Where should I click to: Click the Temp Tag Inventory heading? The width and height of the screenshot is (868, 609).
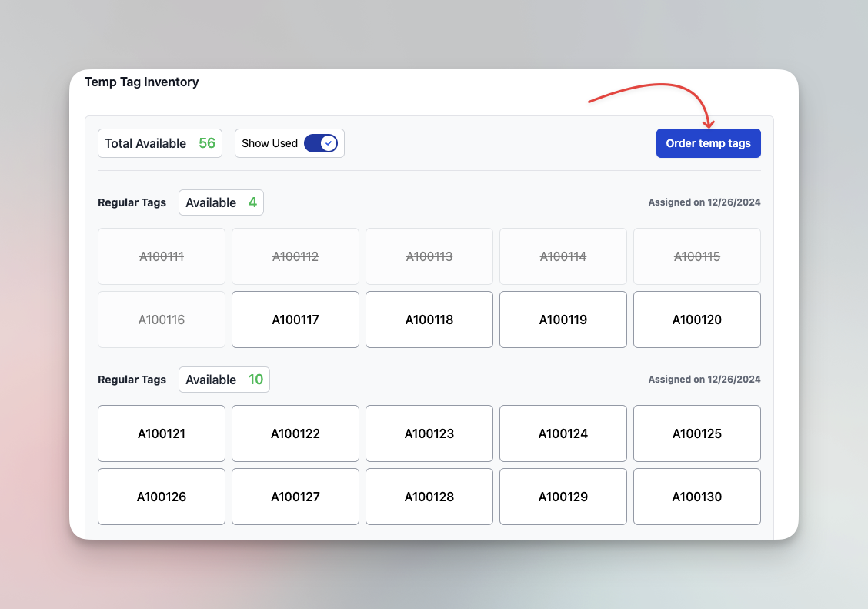point(142,82)
